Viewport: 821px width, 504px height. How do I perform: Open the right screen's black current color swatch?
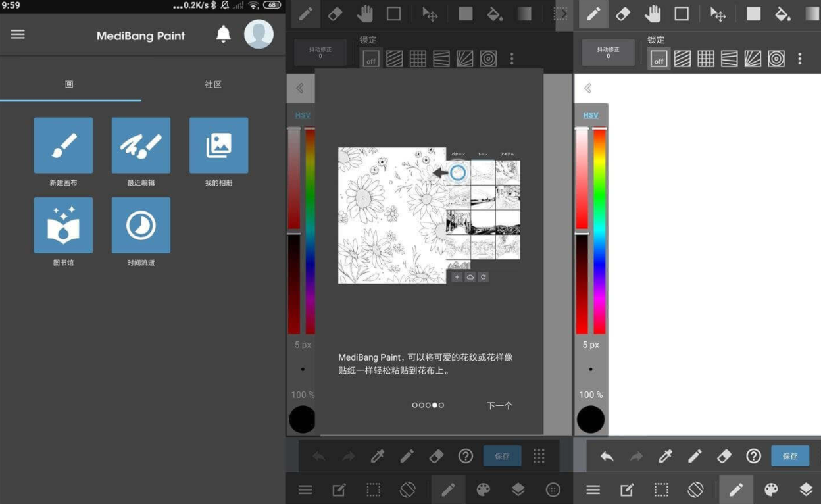(591, 419)
